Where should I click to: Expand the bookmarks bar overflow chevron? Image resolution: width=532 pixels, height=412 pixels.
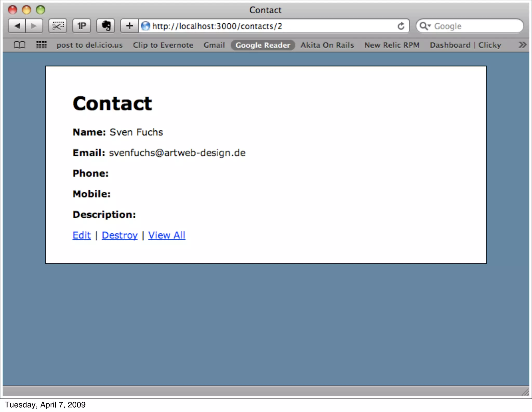pos(522,45)
